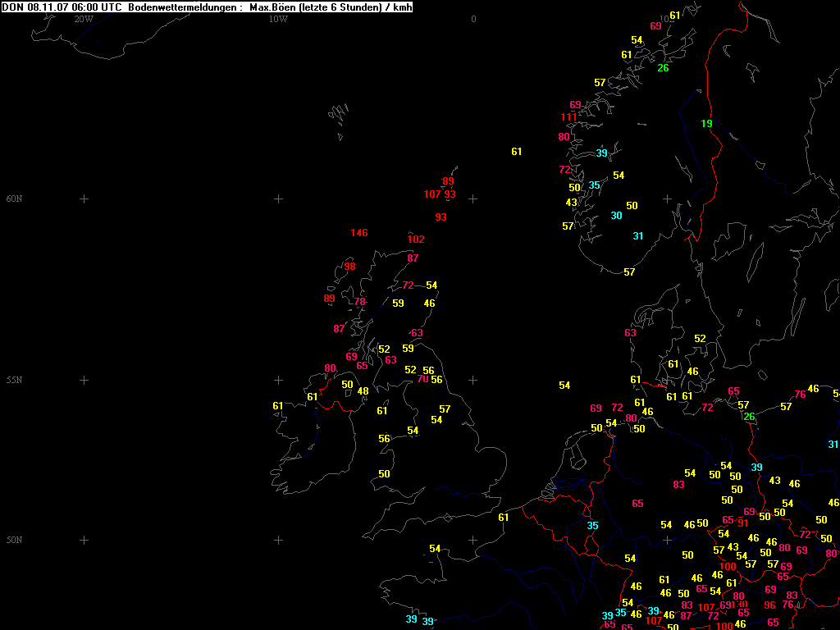The width and height of the screenshot is (840, 630).
Task: Click the pink 70 in northern England
Action: point(422,379)
